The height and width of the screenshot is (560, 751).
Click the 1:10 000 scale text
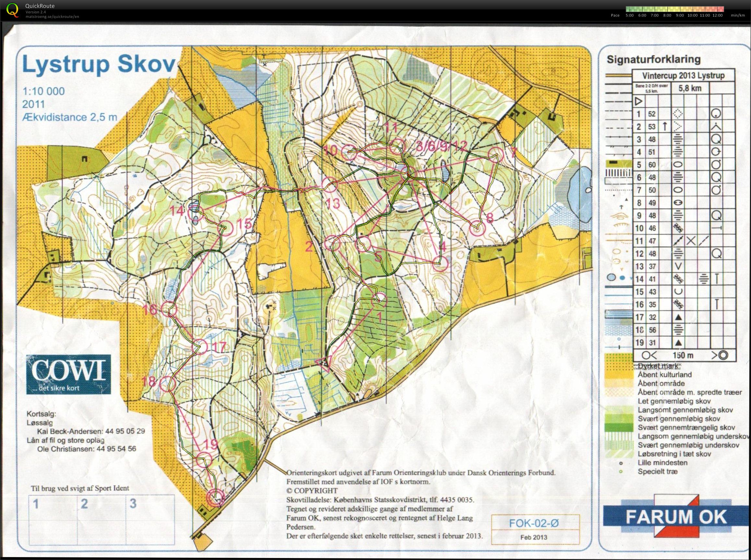pos(43,91)
